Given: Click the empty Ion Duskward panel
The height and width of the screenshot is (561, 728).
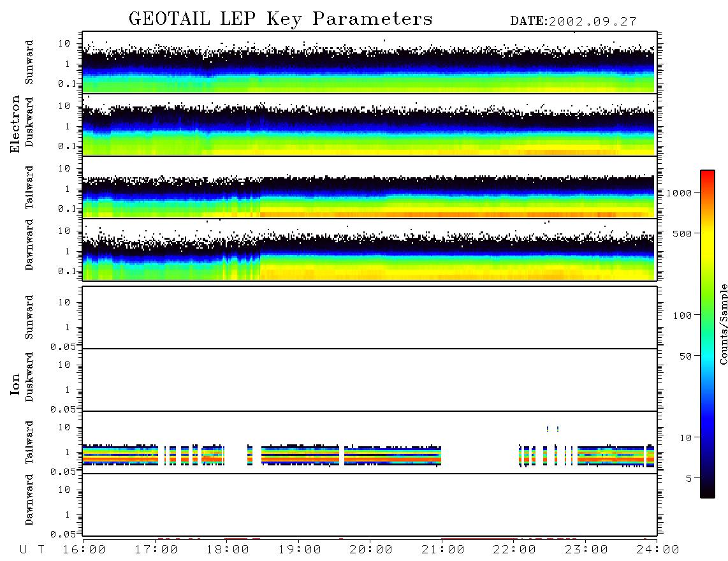Looking at the screenshot, I should [x=370, y=380].
